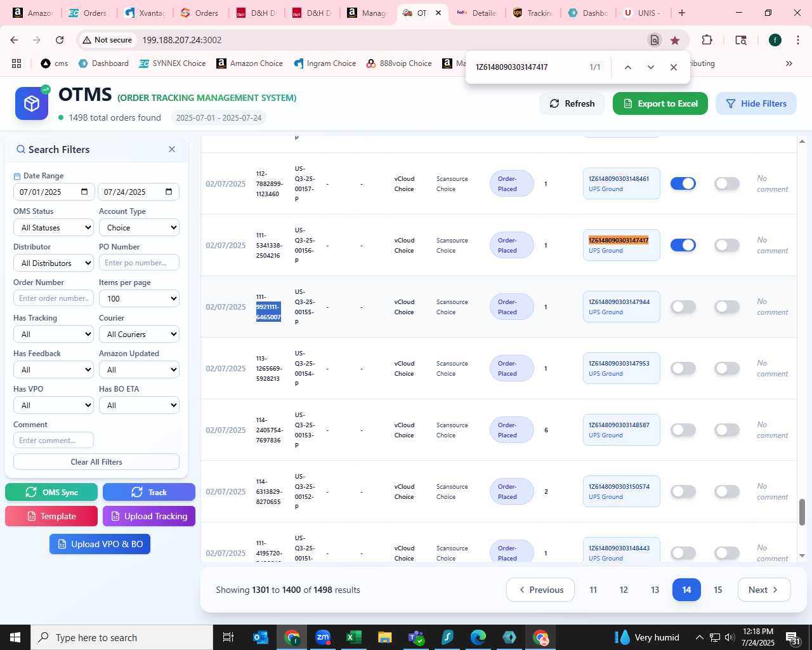Viewport: 812px width, 650px height.
Task: Toggle first switch for tracking 1Z6148090303147417
Action: tap(683, 245)
